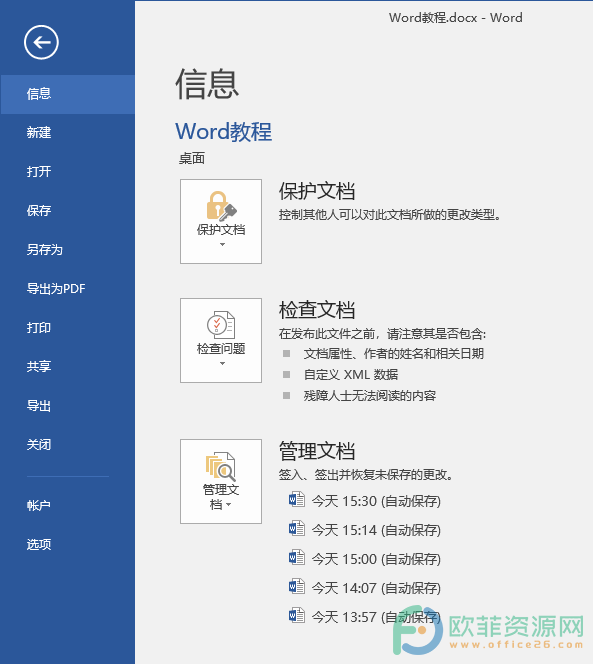
Task: Click the Word file icon beside 今天 15:00
Action: click(x=296, y=557)
